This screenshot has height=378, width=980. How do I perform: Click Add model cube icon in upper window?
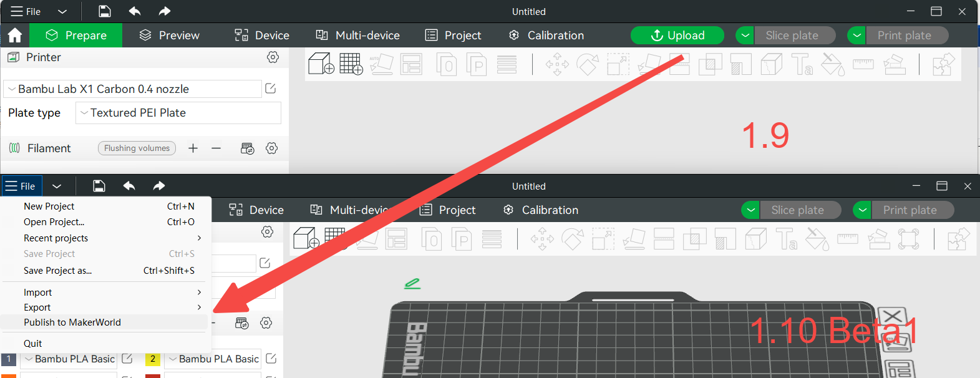click(x=321, y=64)
